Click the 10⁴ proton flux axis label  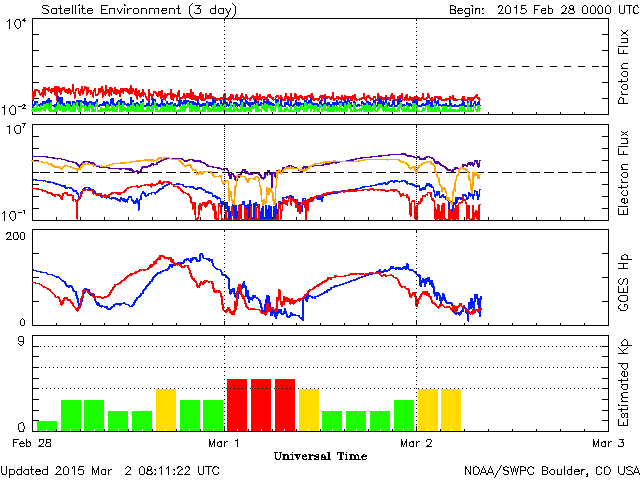point(16,24)
